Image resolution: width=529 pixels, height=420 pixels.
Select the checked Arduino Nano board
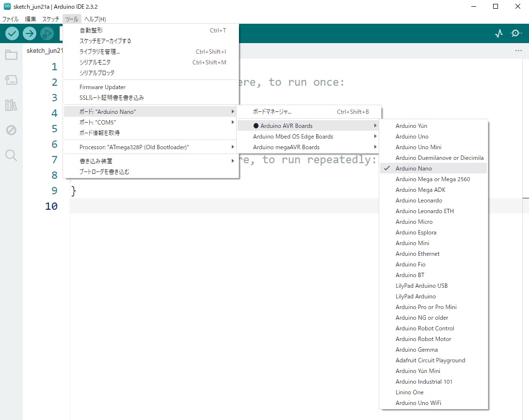click(x=433, y=168)
